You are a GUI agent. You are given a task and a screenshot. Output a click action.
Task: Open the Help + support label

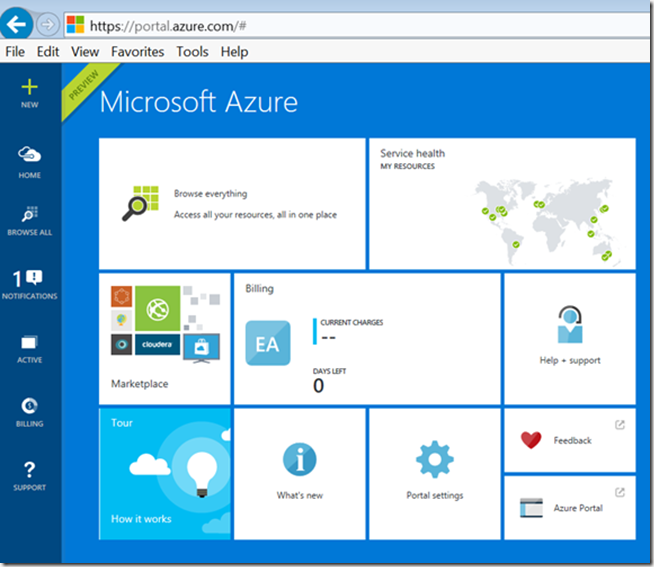[x=570, y=360]
